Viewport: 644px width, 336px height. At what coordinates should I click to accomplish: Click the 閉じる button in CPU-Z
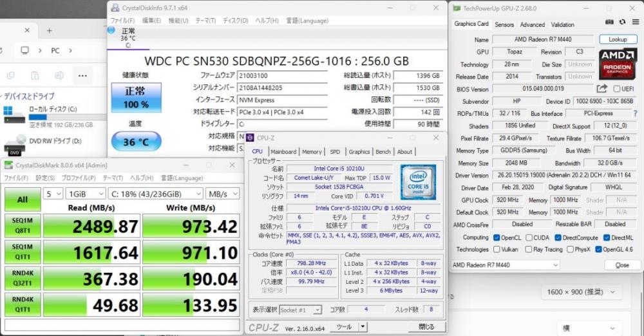[x=426, y=327]
